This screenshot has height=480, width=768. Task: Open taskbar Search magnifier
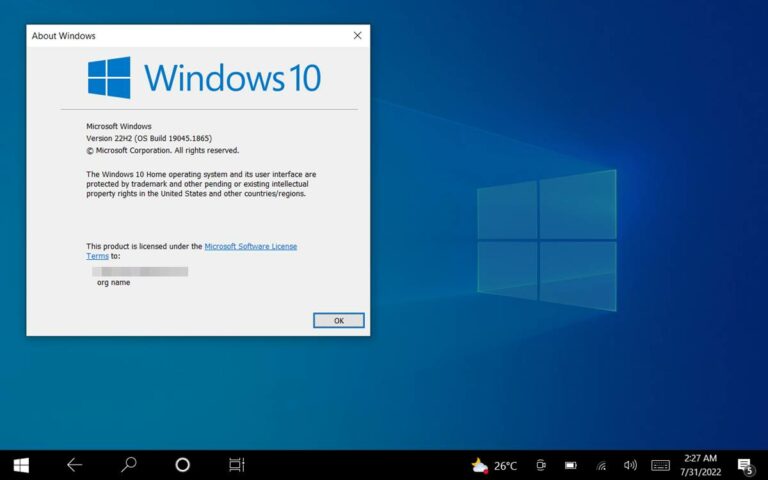click(x=128, y=464)
